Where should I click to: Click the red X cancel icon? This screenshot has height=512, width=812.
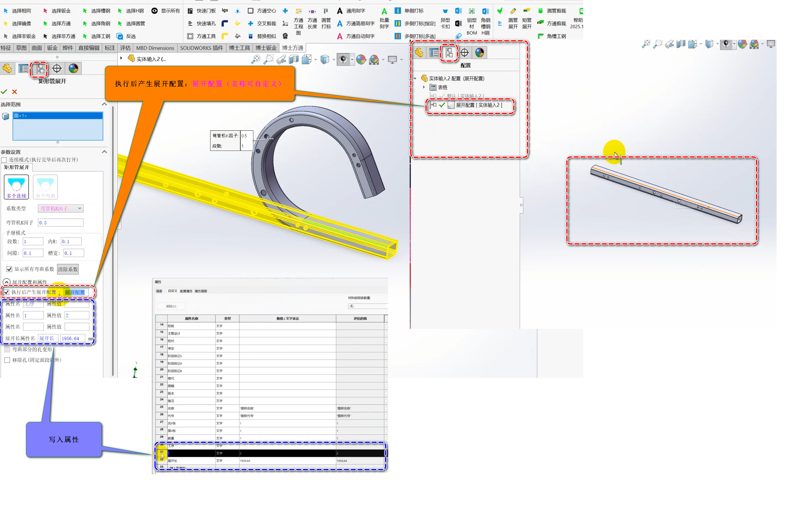(x=15, y=92)
